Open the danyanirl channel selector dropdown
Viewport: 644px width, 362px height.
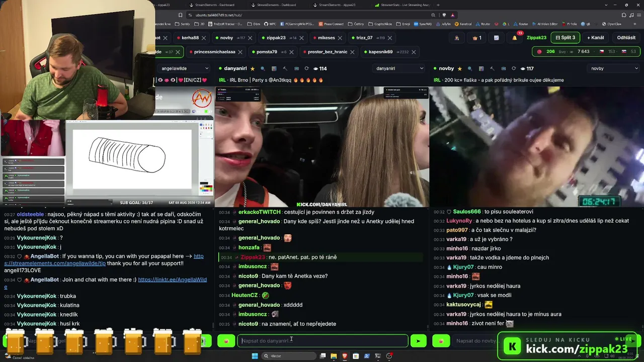(x=399, y=68)
